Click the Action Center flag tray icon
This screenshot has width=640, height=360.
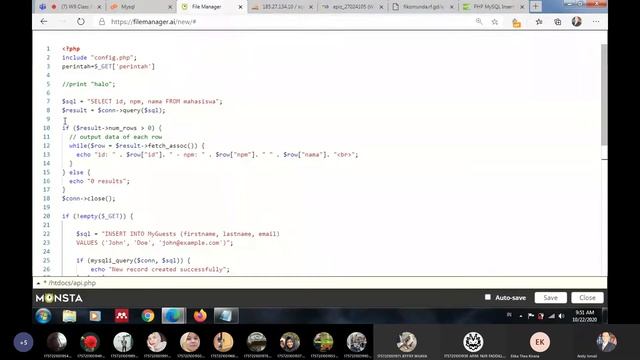coord(531,316)
